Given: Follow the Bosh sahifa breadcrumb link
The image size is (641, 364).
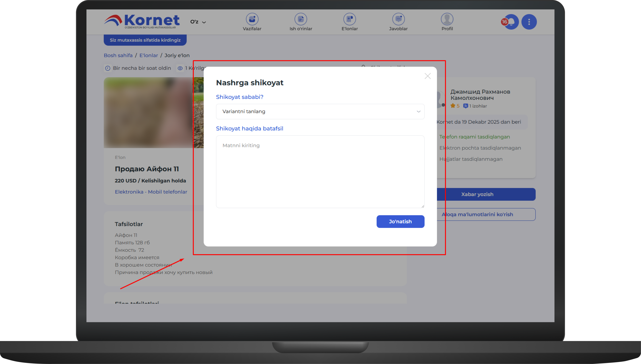Looking at the screenshot, I should tap(118, 55).
